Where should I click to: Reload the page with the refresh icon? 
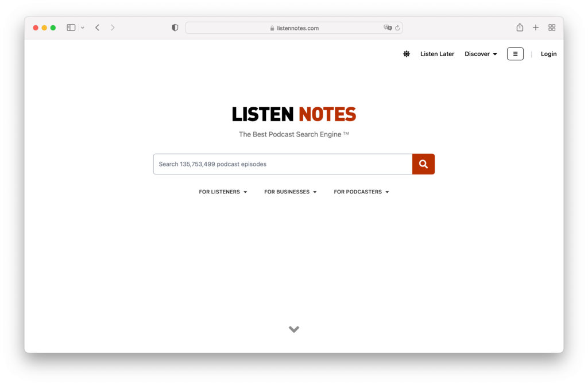click(397, 28)
